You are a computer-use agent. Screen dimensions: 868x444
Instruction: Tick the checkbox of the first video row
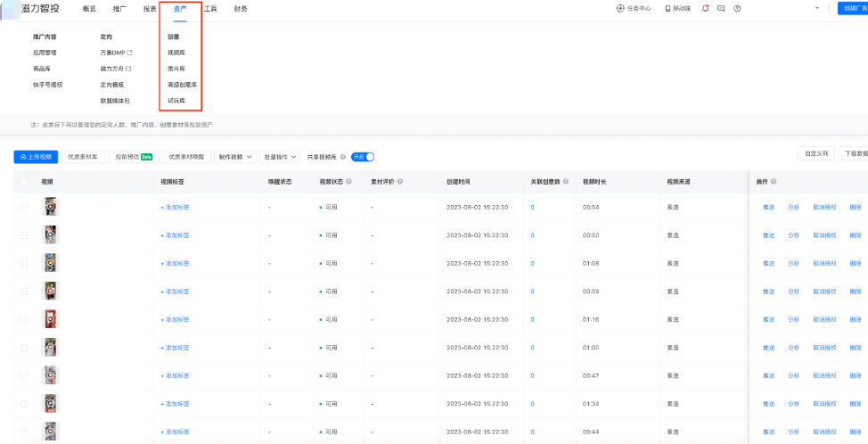(x=24, y=208)
